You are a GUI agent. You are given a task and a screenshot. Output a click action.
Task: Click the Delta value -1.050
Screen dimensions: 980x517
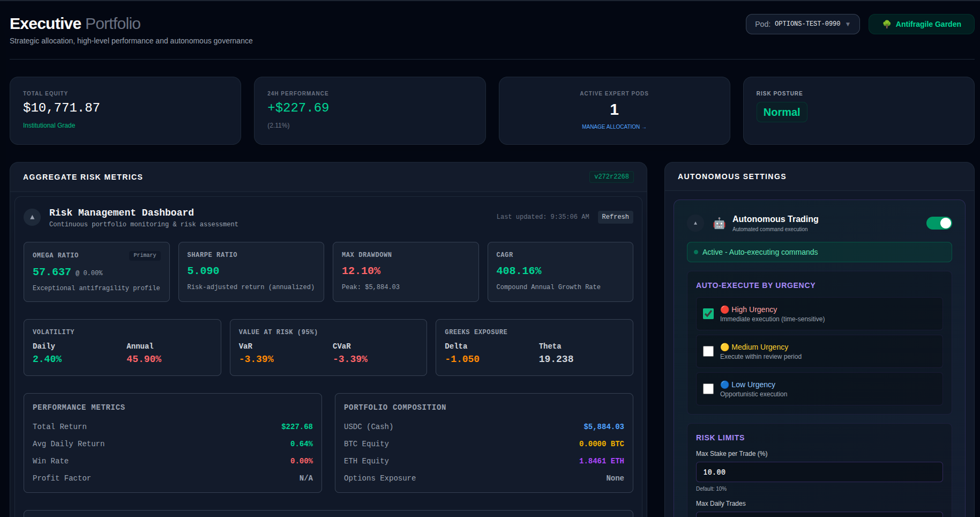462,359
